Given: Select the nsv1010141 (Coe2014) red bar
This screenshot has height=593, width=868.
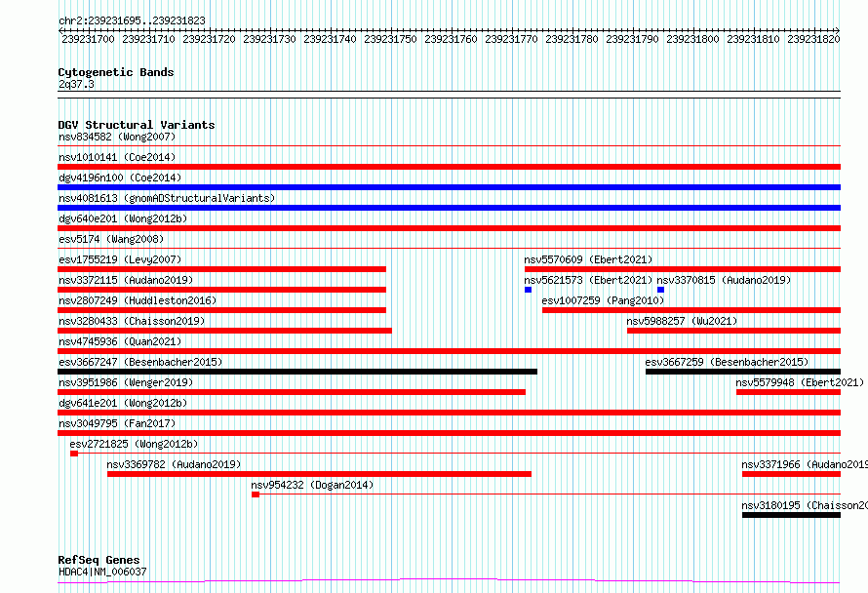Looking at the screenshot, I should click(x=449, y=167).
